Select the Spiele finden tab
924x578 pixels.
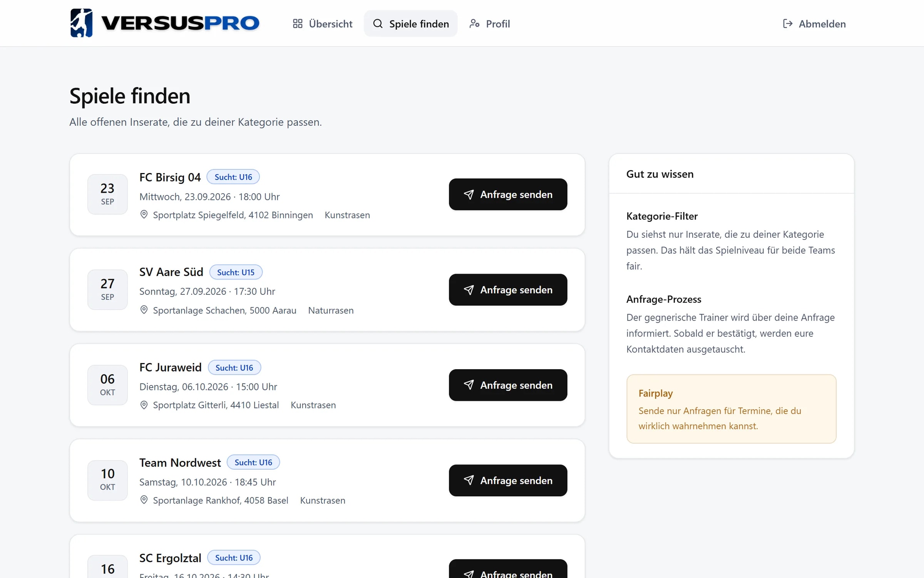coord(411,24)
